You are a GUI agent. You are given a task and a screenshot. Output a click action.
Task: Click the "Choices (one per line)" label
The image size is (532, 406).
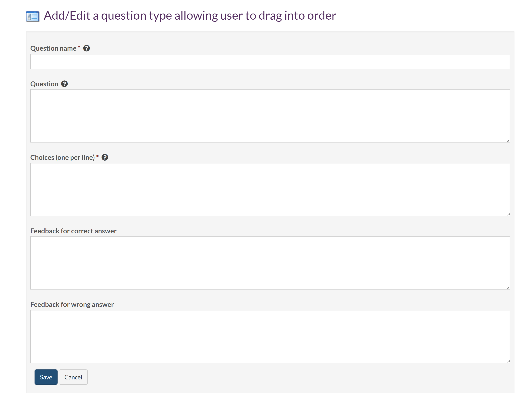tap(62, 157)
